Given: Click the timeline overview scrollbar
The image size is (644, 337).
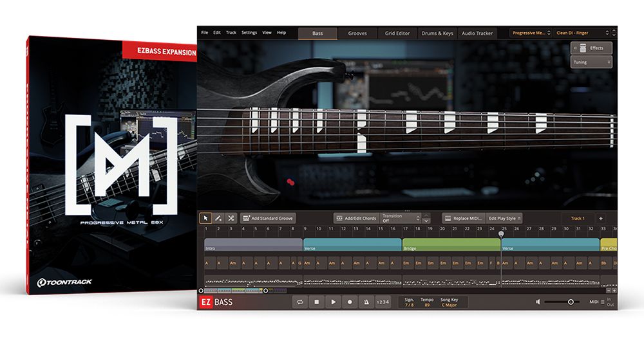Looking at the screenshot, I should coord(233,291).
